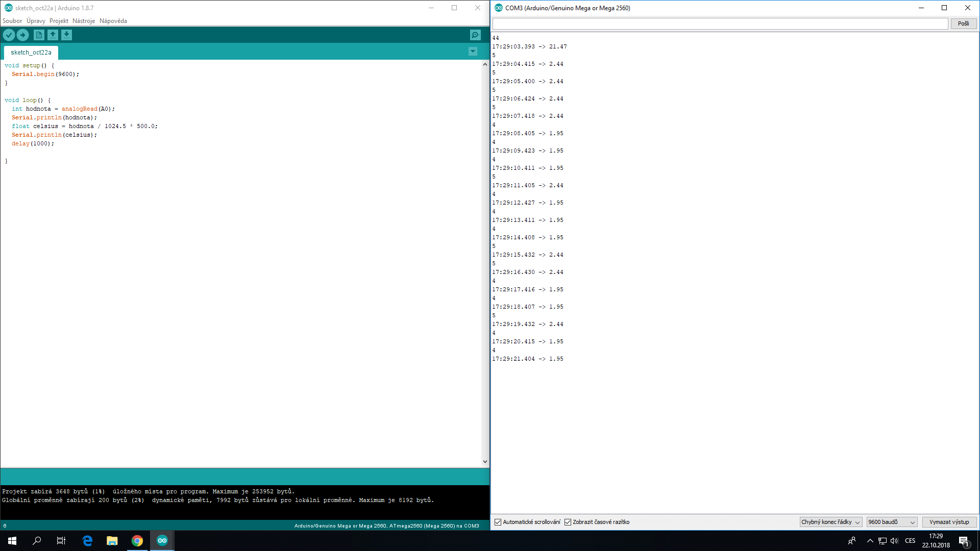Select the sketch_oct22a tab
Image resolution: width=980 pixels, height=551 pixels.
point(31,53)
